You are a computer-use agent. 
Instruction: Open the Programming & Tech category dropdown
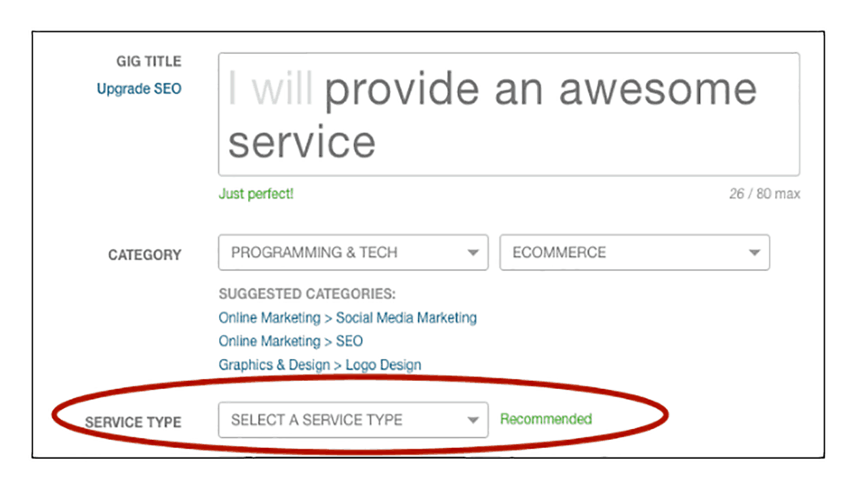[353, 253]
